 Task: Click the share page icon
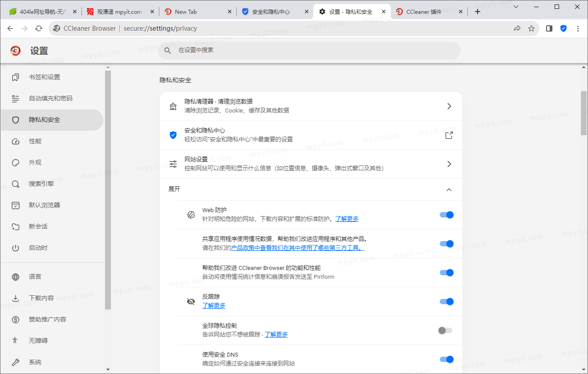click(517, 28)
